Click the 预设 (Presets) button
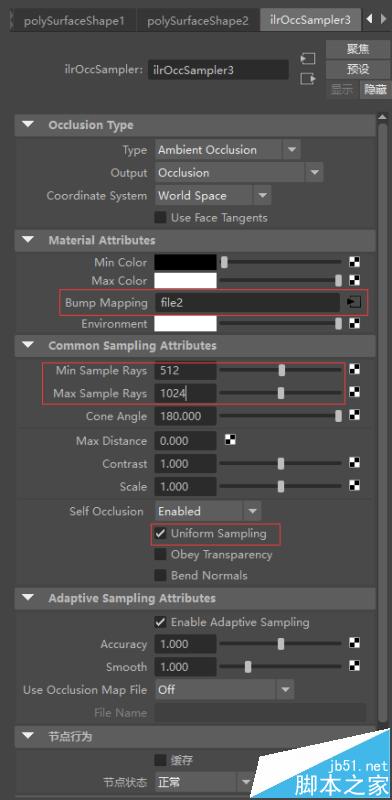392x800 pixels. coord(358,69)
